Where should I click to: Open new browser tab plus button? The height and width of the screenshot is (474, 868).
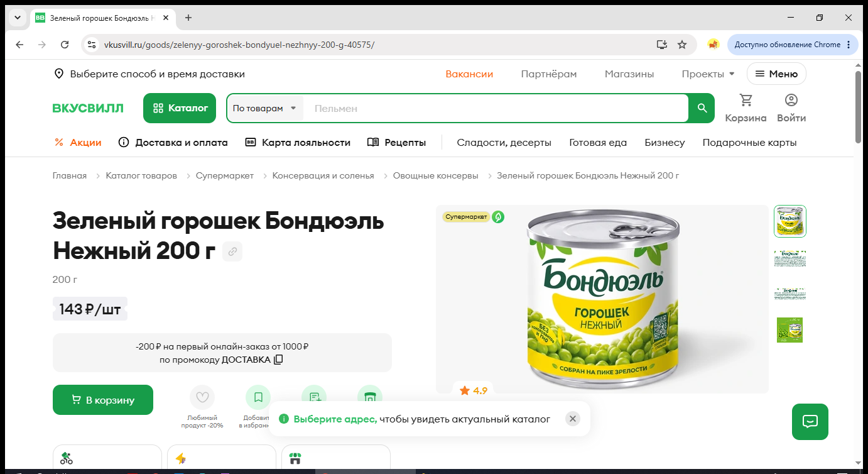188,18
